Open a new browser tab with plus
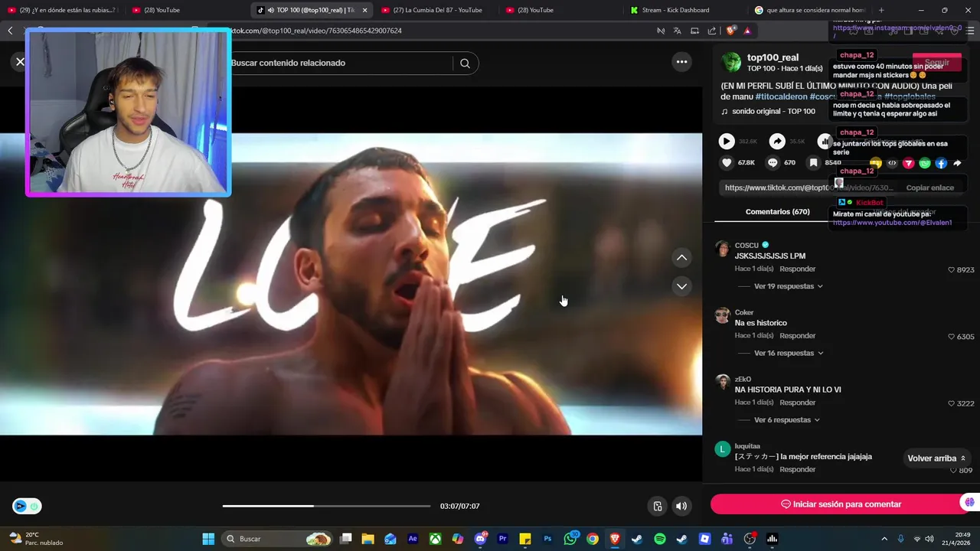This screenshot has width=980, height=551. 881,10
